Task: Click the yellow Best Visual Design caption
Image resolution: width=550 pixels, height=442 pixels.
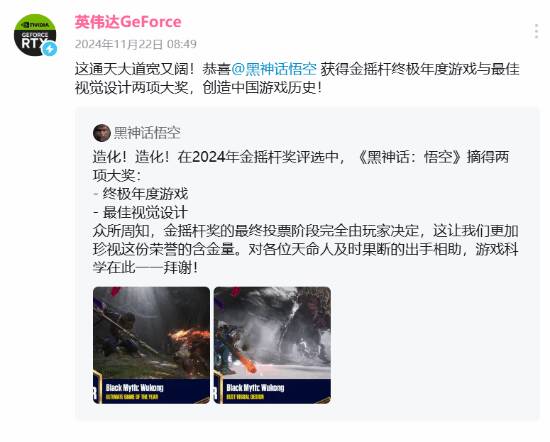Action: tap(245, 397)
